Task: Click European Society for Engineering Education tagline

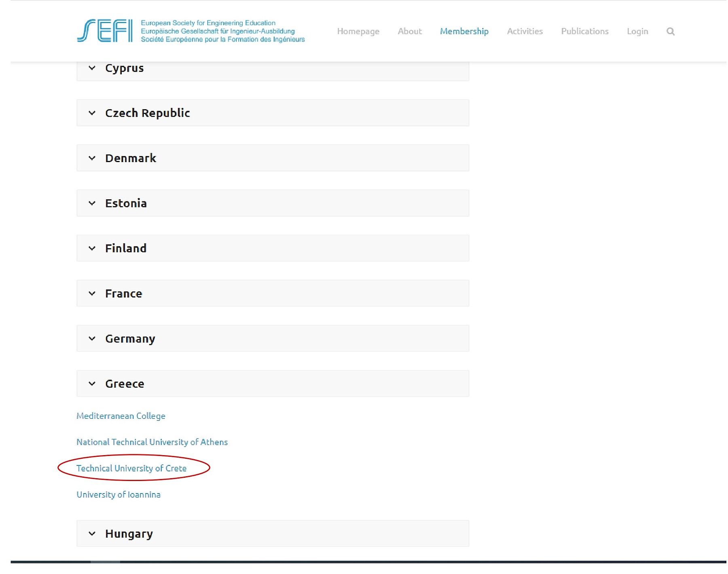Action: 208,23
